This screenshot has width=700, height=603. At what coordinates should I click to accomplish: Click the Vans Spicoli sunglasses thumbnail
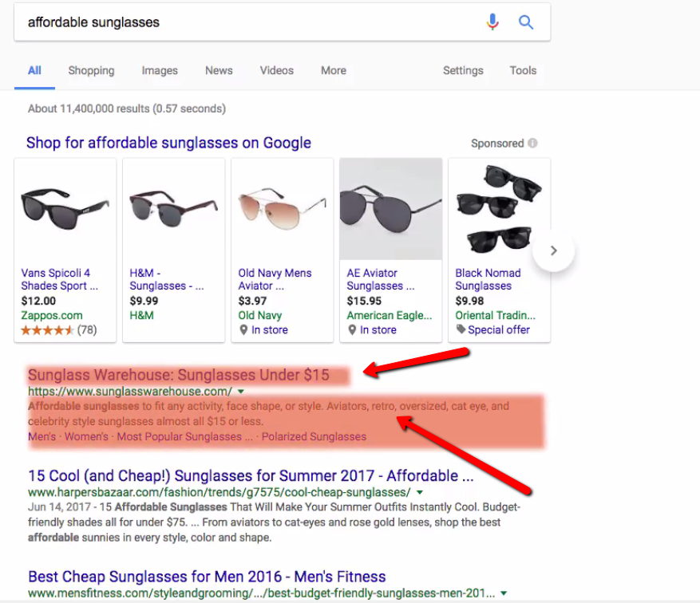click(65, 209)
